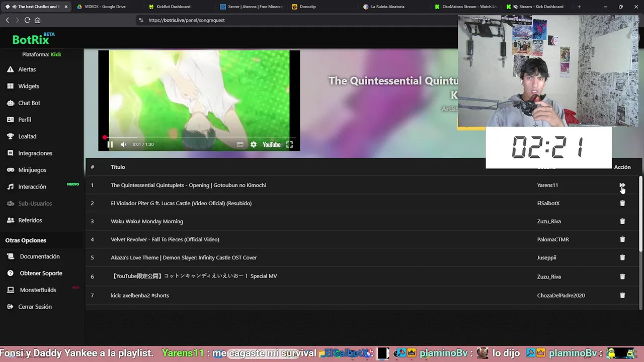This screenshot has height=362, width=644.
Task: Click the logout icon next to Cerrar Sesión
Action: (x=10, y=307)
